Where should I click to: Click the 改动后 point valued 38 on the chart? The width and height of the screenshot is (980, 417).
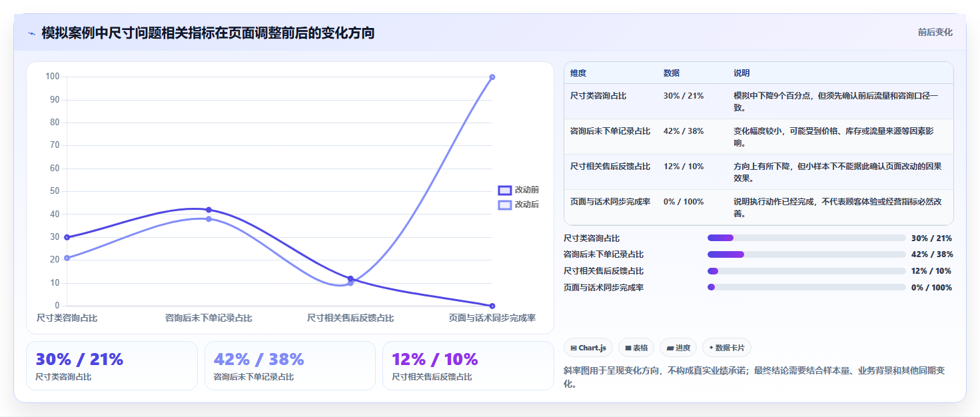[209, 219]
